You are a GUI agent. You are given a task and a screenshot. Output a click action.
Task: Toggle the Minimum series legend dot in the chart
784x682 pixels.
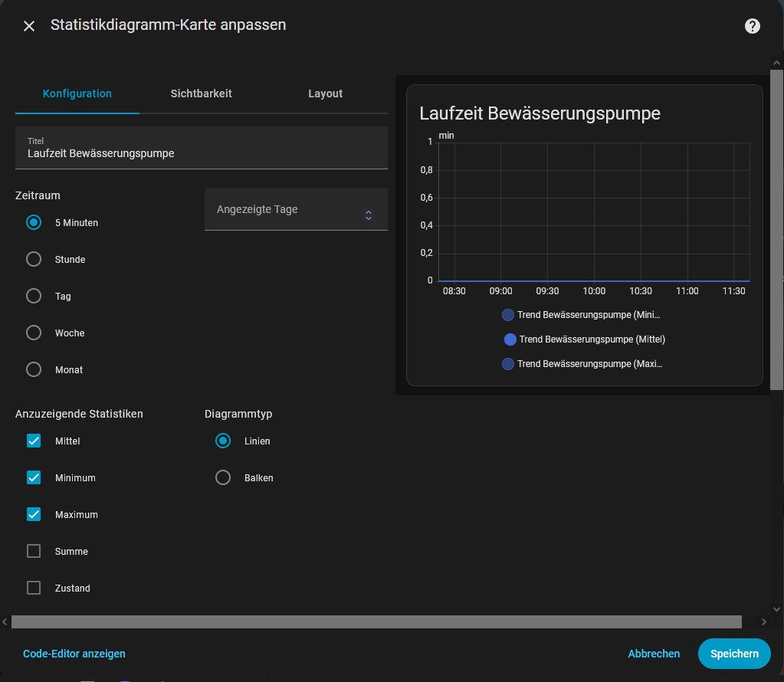pyautogui.click(x=507, y=315)
